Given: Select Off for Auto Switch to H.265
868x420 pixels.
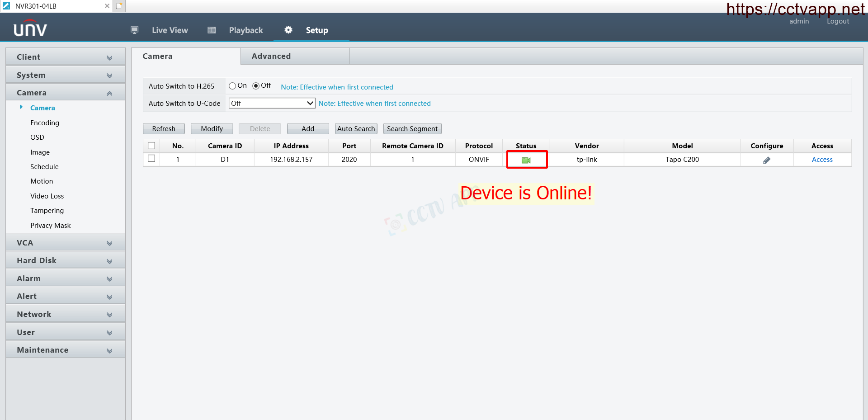Looking at the screenshot, I should [x=256, y=86].
